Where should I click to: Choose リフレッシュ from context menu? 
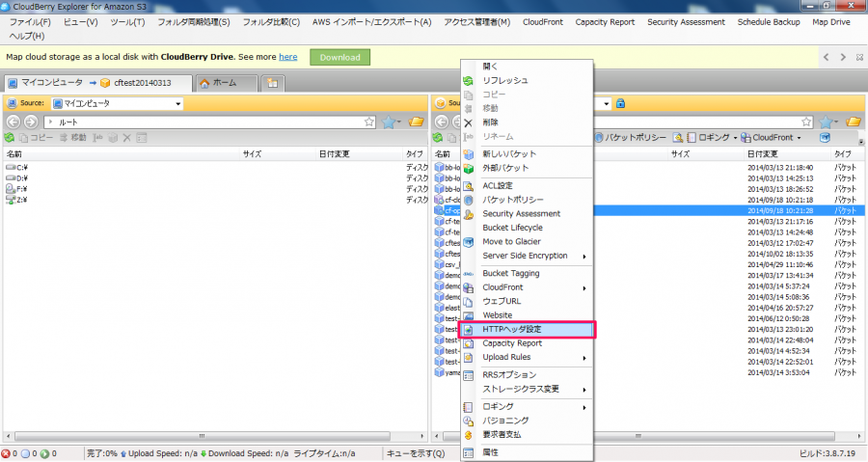529,80
